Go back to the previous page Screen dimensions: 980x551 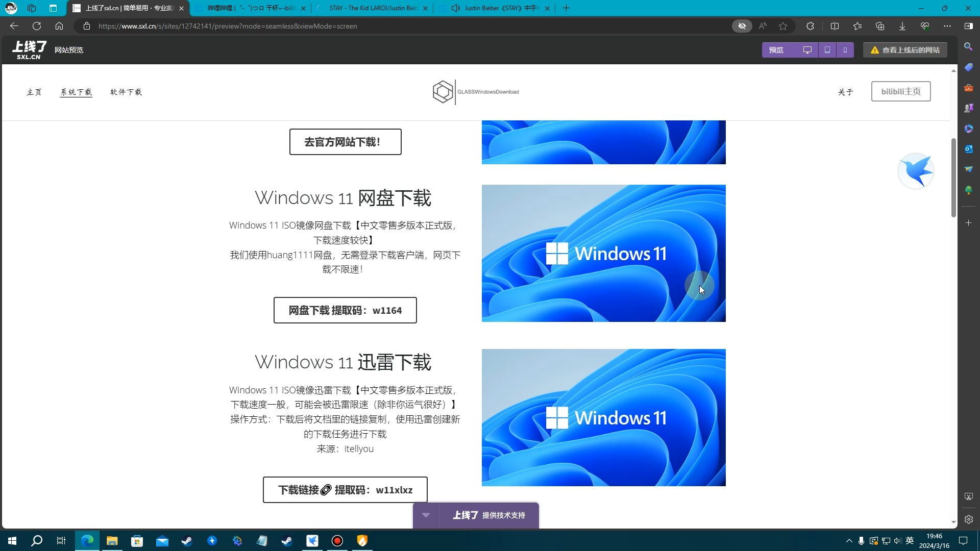(x=14, y=26)
